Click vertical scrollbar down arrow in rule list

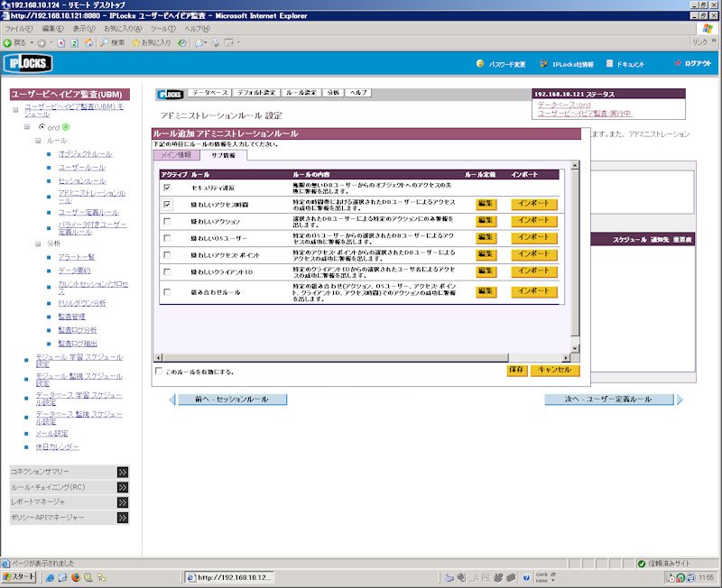(575, 348)
